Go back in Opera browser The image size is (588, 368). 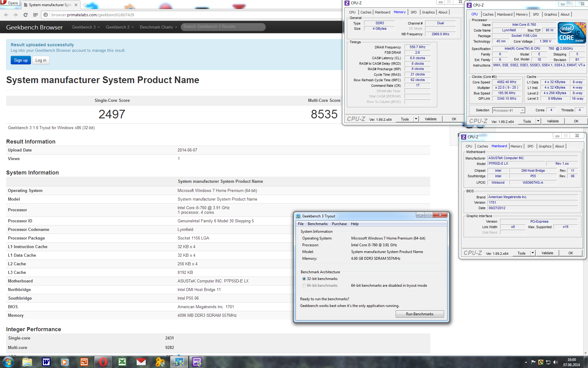[6, 15]
